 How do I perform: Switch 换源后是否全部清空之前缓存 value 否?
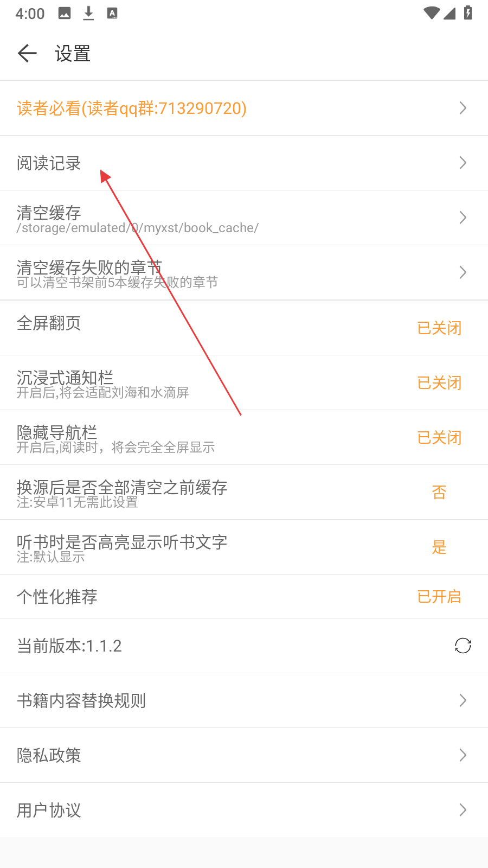tap(439, 492)
